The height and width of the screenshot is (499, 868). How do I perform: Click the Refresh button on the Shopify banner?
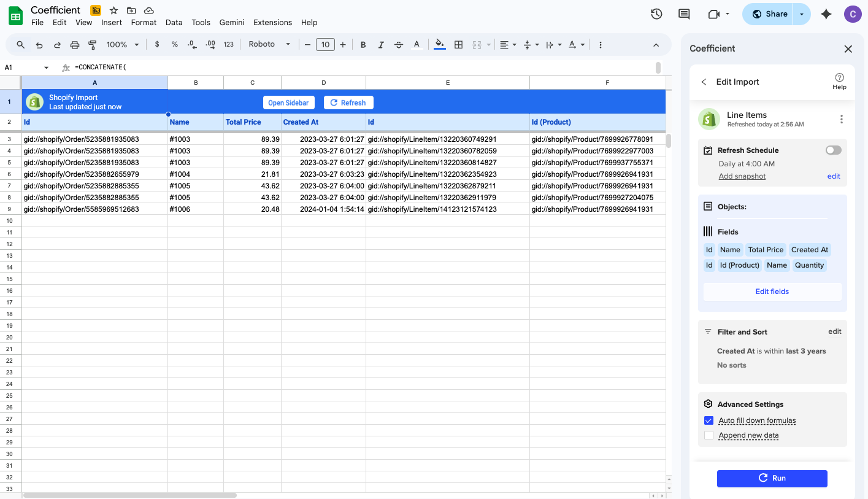348,103
